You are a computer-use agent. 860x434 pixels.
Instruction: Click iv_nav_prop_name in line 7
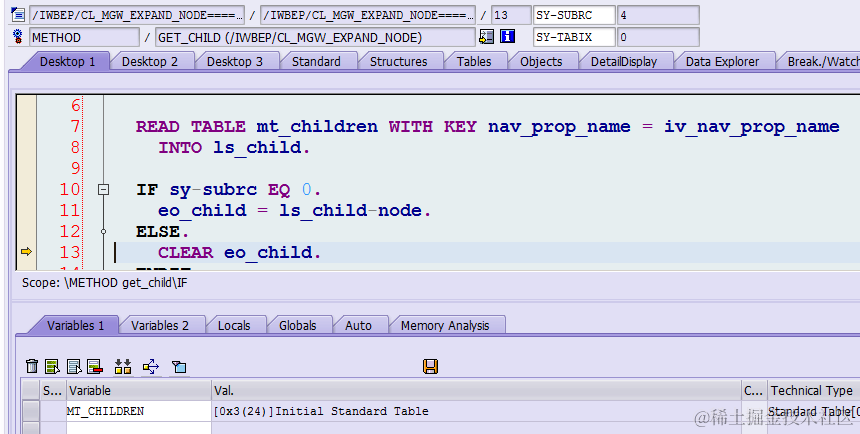(751, 127)
